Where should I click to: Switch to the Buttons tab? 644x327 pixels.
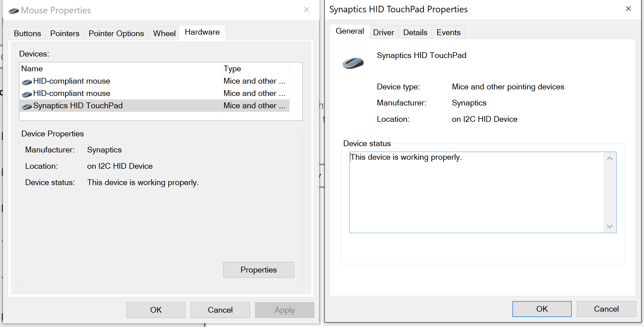(27, 33)
